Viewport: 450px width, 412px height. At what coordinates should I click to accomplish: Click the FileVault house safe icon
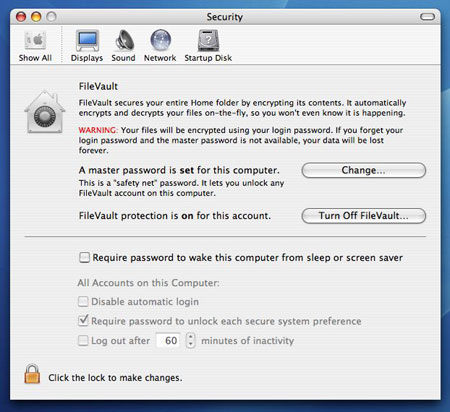45,112
